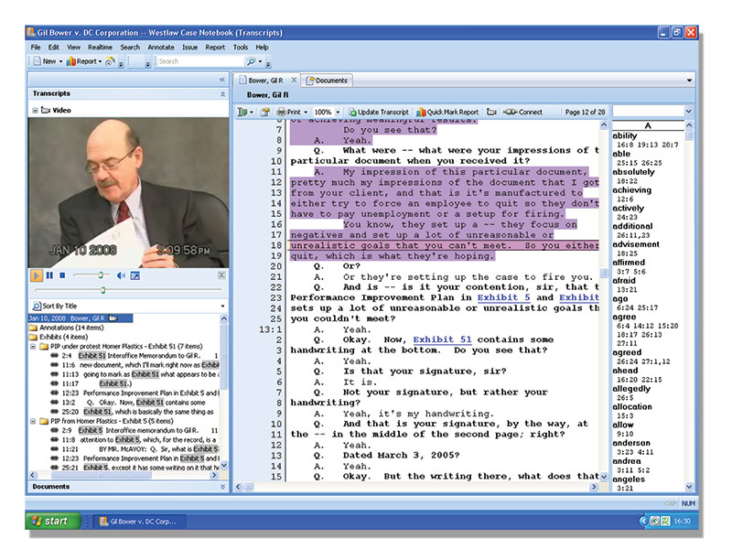Open the Issue menu
Viewport: 732px width, 560px height.
(189, 48)
